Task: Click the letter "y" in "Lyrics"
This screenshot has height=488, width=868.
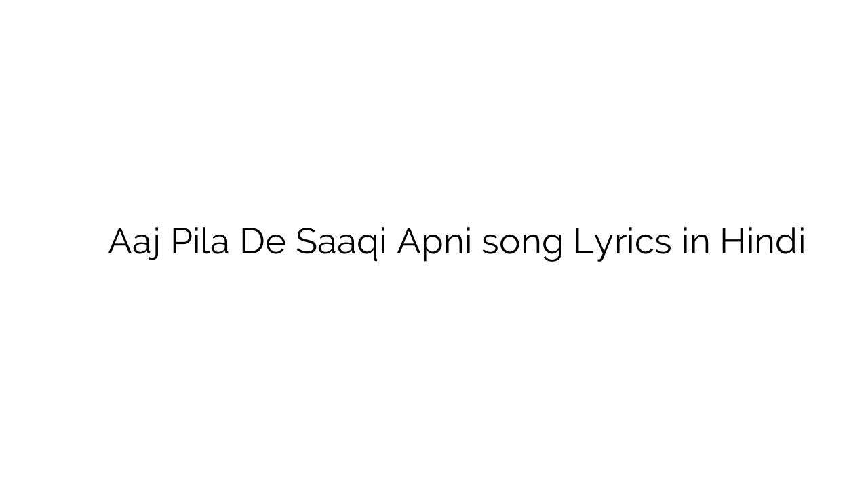Action: (x=601, y=245)
